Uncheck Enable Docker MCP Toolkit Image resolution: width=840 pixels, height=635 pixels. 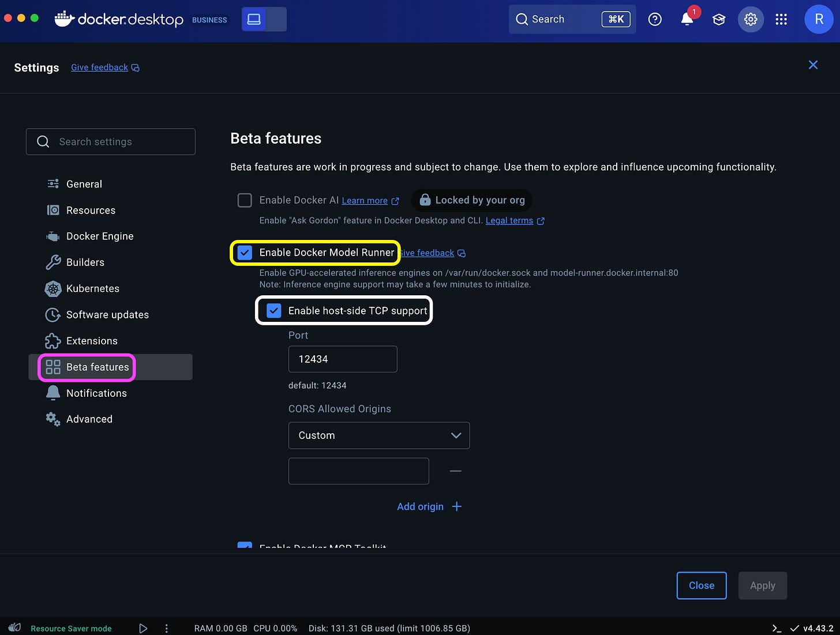point(245,547)
